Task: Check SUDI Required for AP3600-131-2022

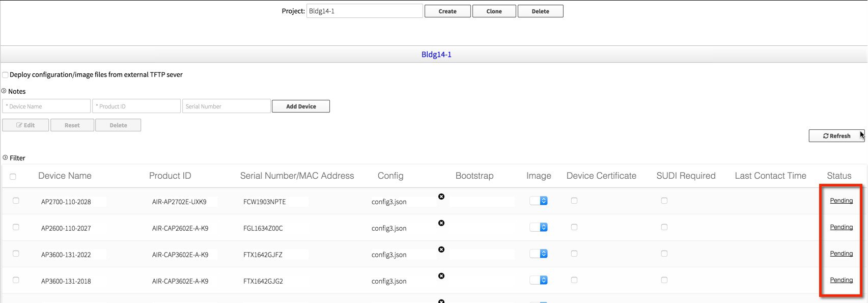Action: pyautogui.click(x=664, y=254)
